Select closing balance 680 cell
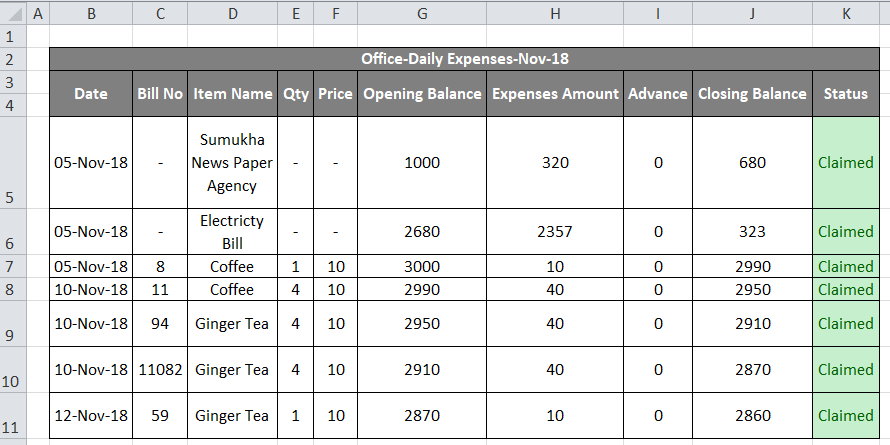890x445 pixels. coord(753,162)
